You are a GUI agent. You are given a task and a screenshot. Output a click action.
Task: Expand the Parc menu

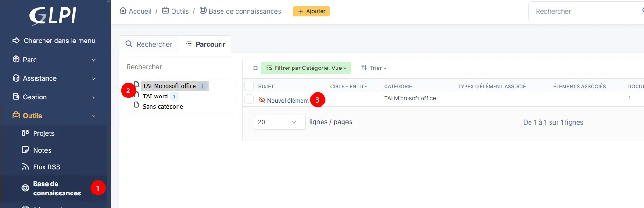point(53,60)
